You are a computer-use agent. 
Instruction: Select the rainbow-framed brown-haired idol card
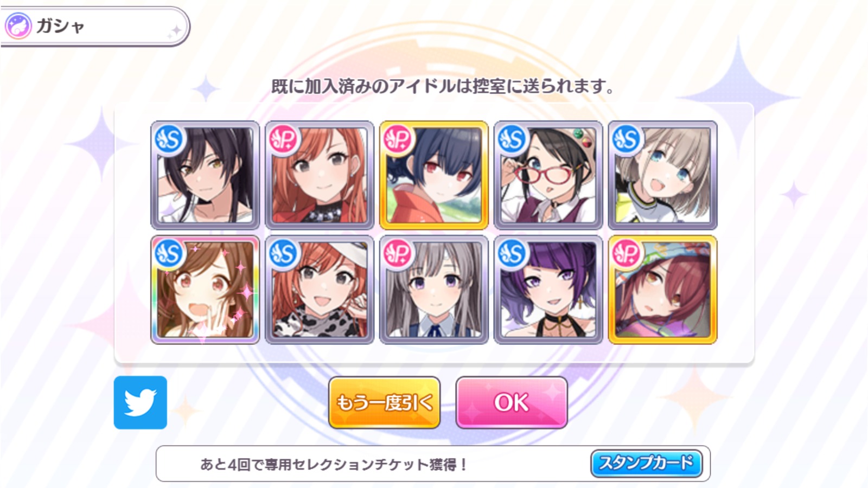(205, 290)
